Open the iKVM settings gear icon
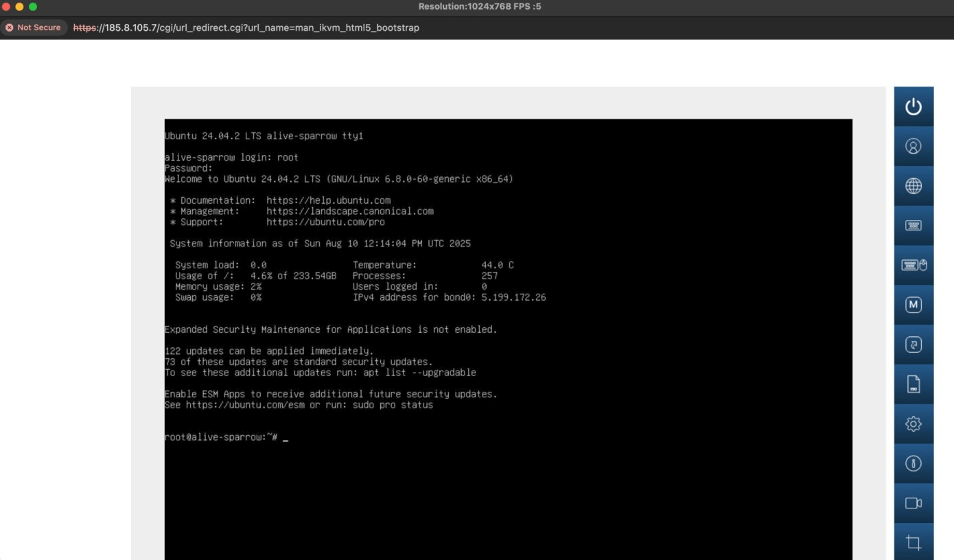 pyautogui.click(x=914, y=423)
